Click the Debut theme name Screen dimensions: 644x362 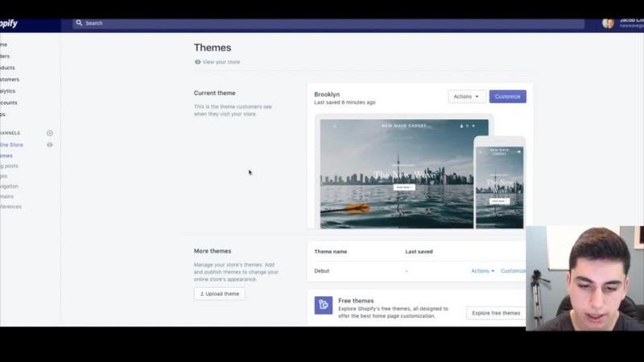click(x=321, y=271)
